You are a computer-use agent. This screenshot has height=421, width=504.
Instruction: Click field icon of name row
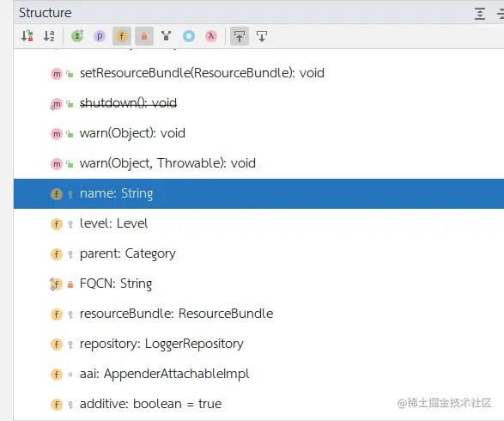[57, 194]
